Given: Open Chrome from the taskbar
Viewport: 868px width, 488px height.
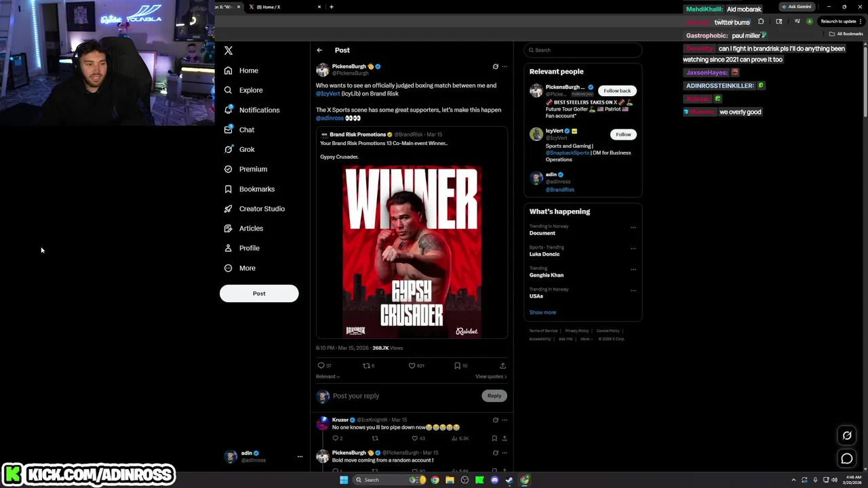Looking at the screenshot, I should 435,480.
